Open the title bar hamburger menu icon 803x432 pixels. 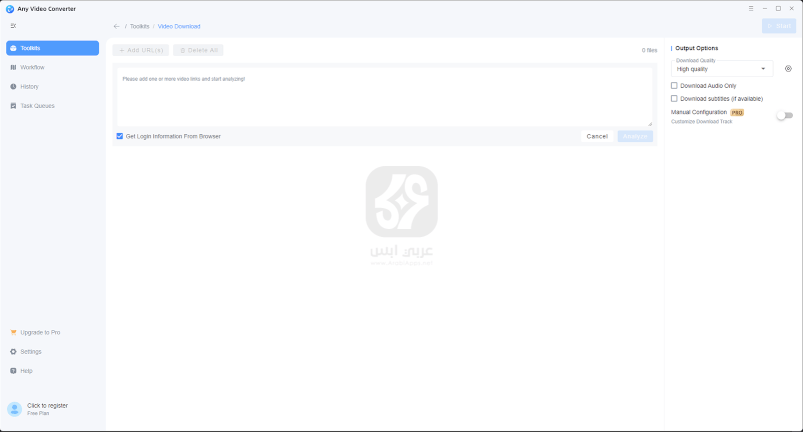(751, 9)
